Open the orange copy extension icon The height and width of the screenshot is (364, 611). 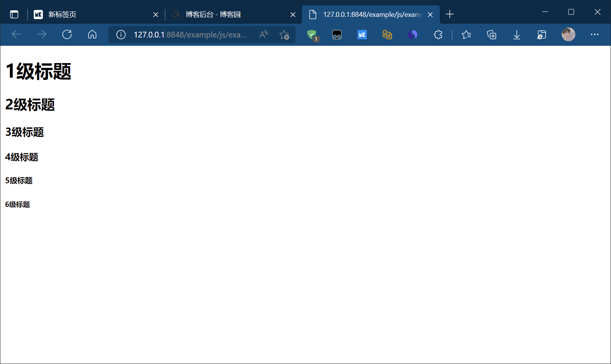tap(387, 35)
